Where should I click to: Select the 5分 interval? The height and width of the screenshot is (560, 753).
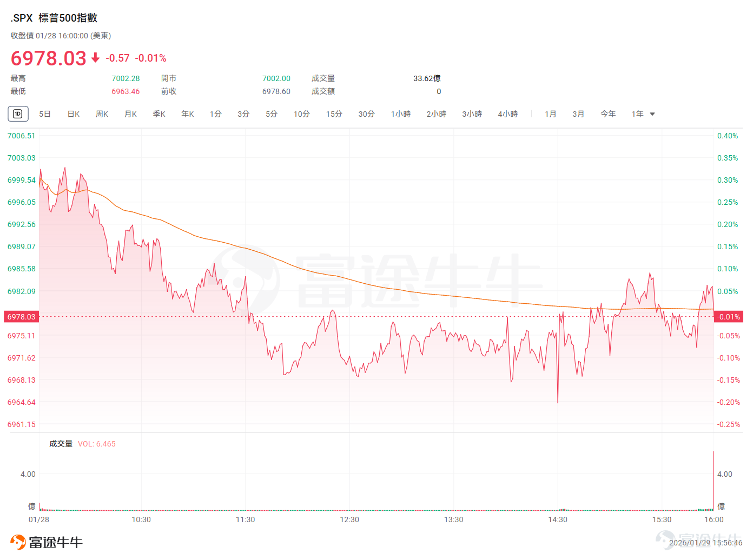pos(272,114)
